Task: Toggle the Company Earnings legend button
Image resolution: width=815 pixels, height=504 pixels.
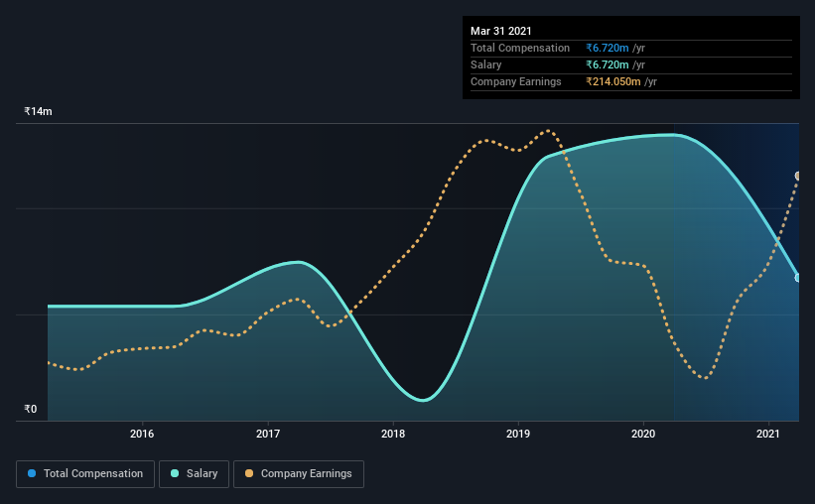Action: click(x=299, y=474)
